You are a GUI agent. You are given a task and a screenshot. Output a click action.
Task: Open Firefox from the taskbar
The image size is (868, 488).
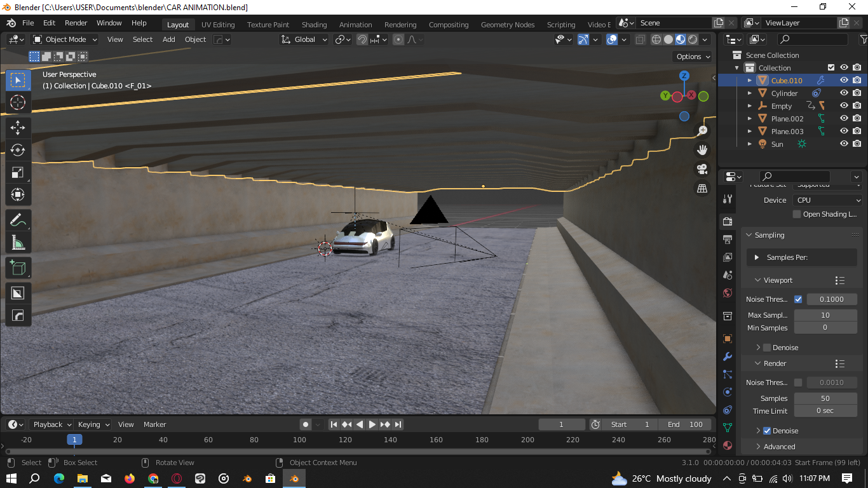[x=130, y=478]
